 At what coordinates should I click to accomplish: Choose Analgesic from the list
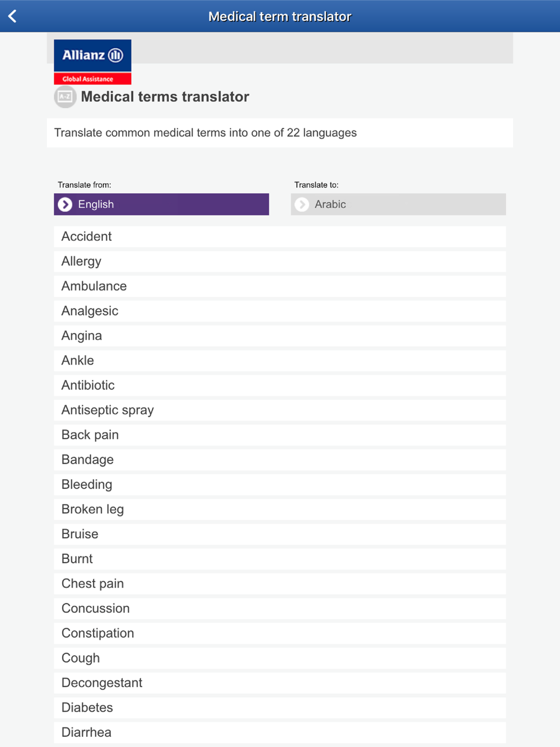point(280,311)
